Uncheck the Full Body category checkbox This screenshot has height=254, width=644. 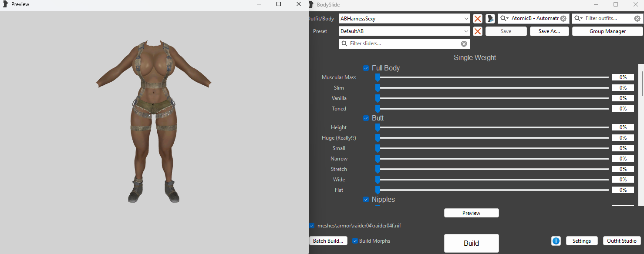[x=366, y=68]
